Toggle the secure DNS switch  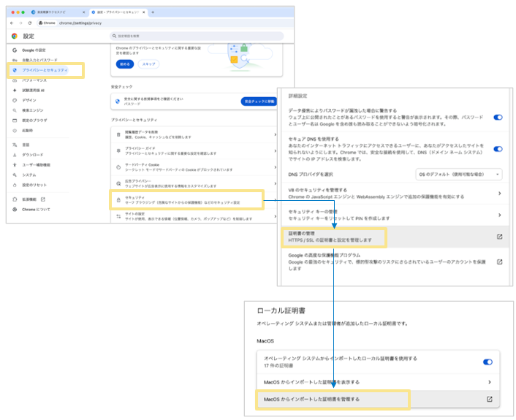[x=498, y=148]
